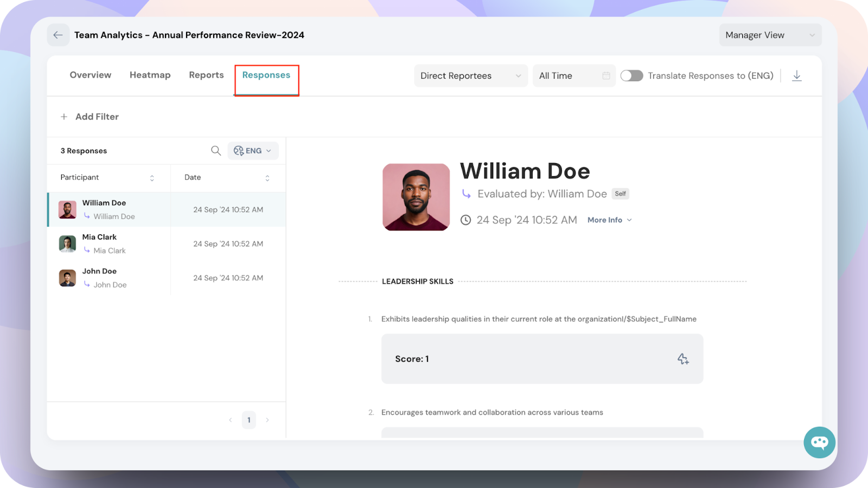Click the AI sparkle icon in Score box

coord(683,359)
